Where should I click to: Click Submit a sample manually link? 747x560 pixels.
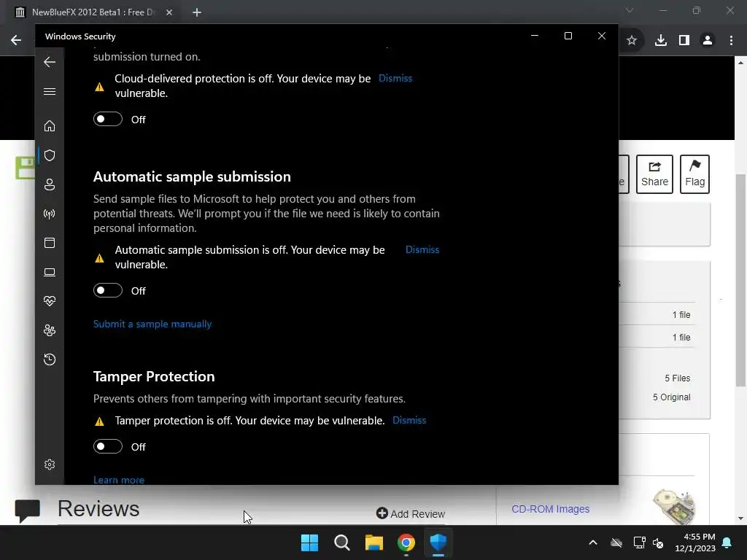[x=152, y=324]
